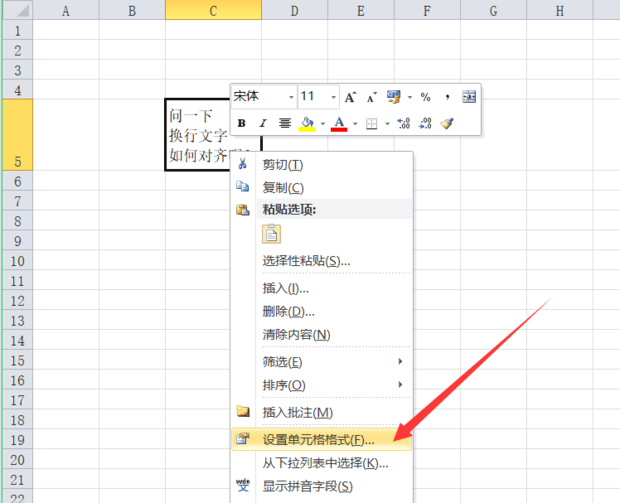Increase font size with large A icon
Screen dimensions: 620x503
[350, 97]
